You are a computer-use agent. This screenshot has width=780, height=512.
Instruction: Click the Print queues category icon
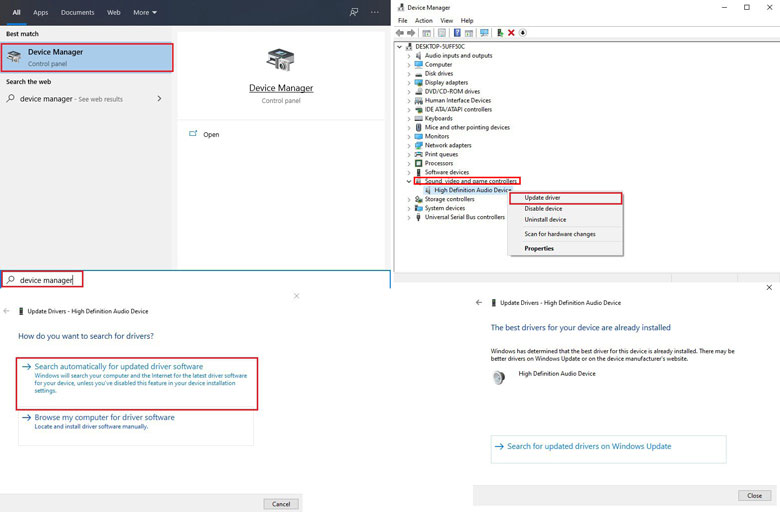pos(418,154)
